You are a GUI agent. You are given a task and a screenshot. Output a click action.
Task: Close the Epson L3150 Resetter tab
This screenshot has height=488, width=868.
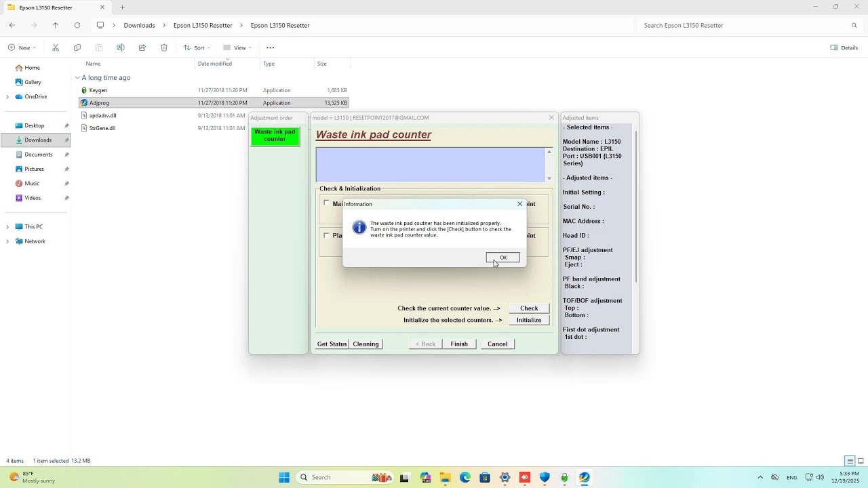tap(102, 7)
